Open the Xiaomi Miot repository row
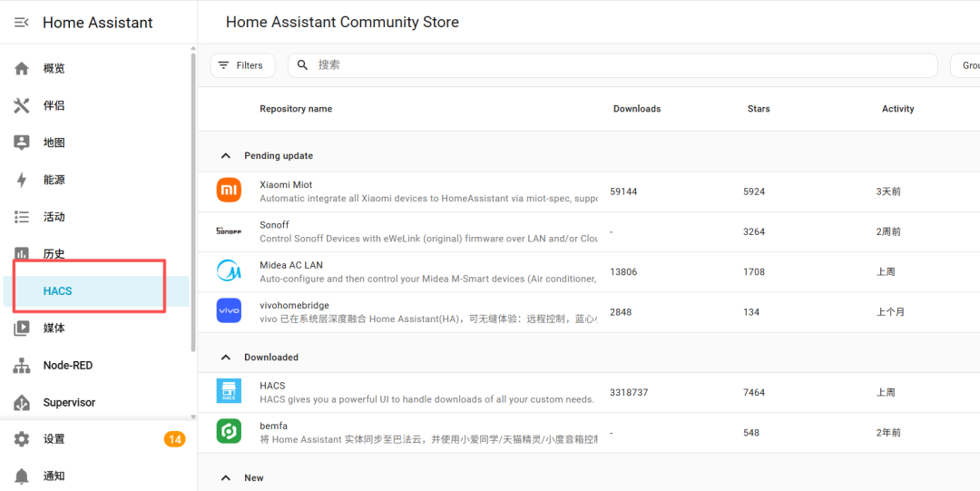 (589, 191)
